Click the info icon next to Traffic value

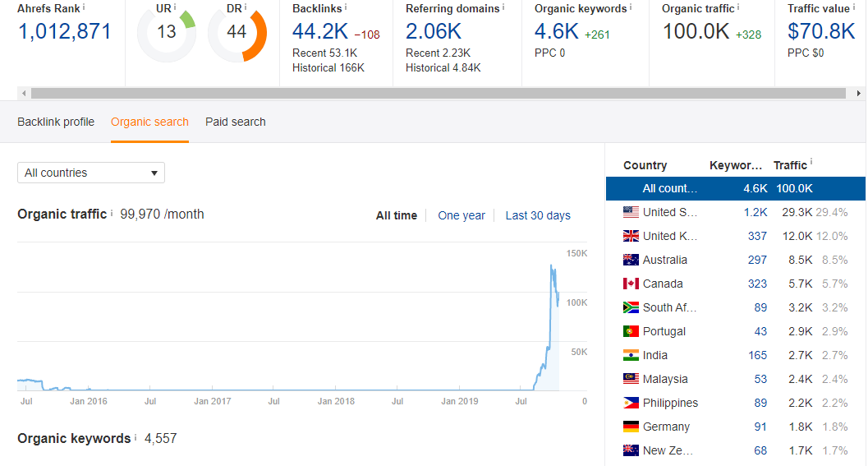point(855,7)
